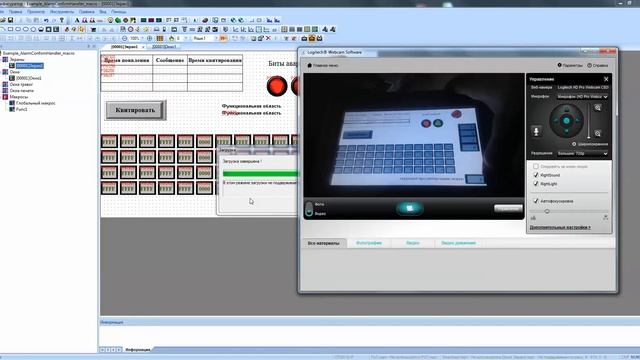
Task: Zoom in with the magnifier plus icon
Action: [149, 38]
